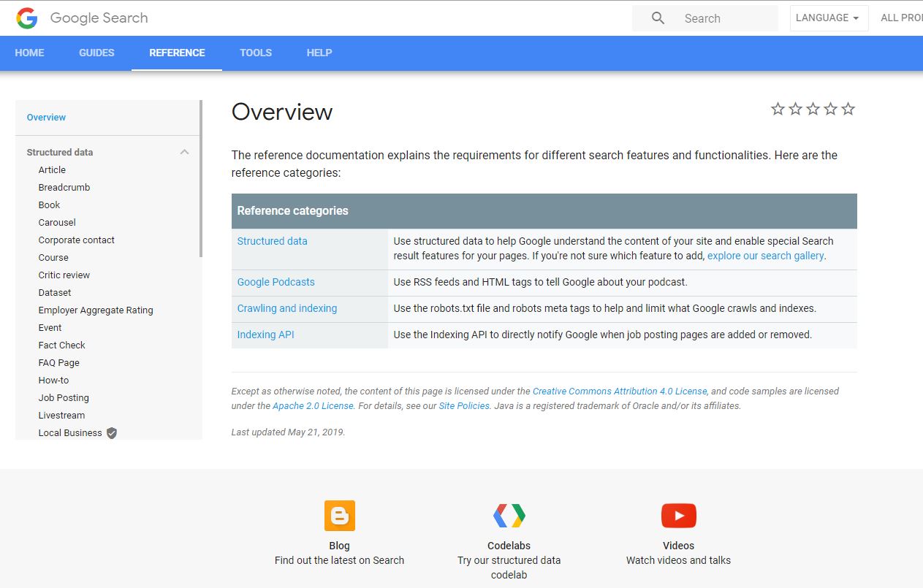The width and height of the screenshot is (923, 588).
Task: Open the Codelabs icon
Action: [509, 516]
